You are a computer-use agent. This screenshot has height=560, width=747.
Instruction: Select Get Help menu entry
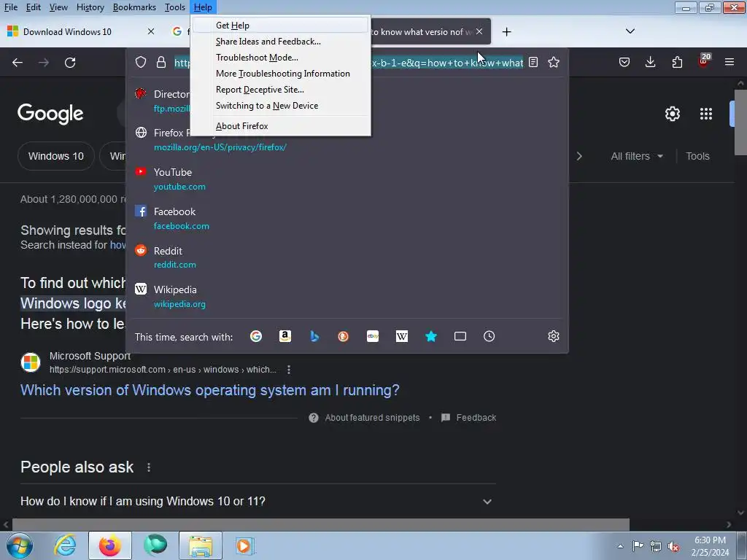tap(282, 26)
